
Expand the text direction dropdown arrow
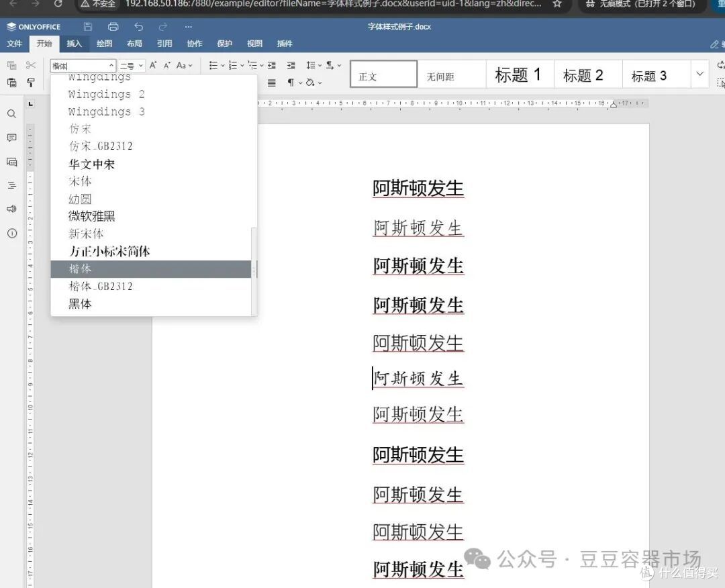click(339, 66)
